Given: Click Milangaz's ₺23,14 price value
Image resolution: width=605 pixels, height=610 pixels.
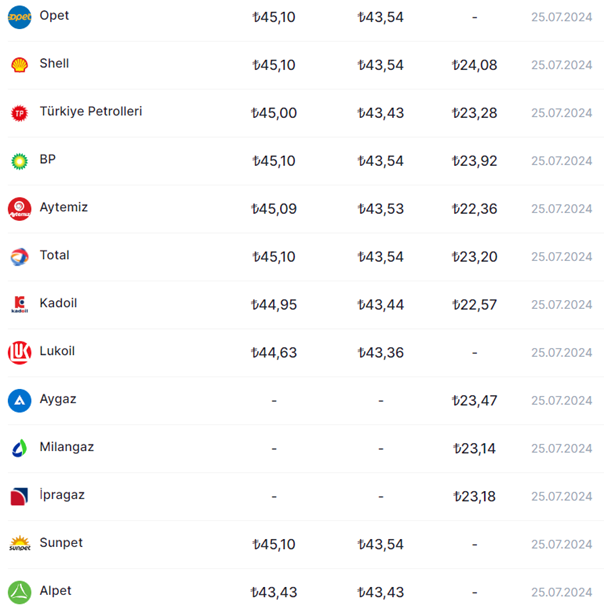Looking at the screenshot, I should tap(474, 449).
